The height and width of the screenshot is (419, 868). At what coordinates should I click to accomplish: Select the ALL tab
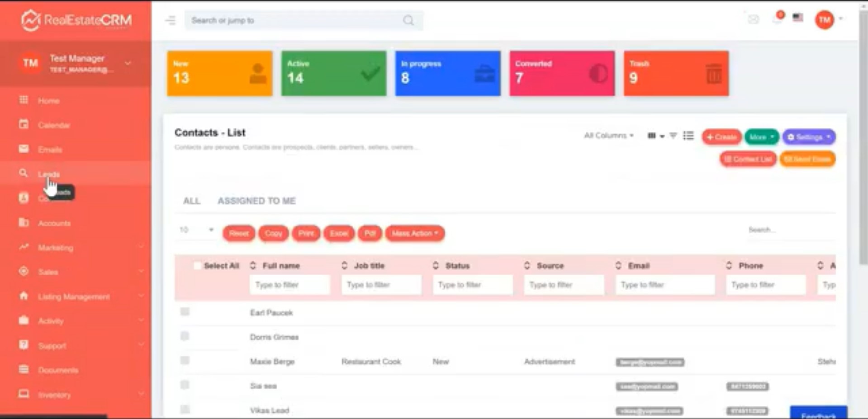coord(191,201)
